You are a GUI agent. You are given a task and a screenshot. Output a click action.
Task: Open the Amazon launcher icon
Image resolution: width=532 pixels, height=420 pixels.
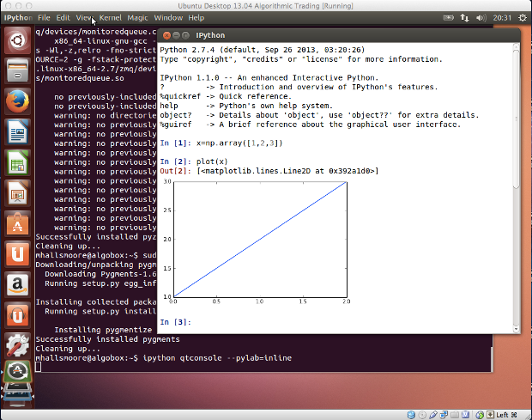[17, 284]
